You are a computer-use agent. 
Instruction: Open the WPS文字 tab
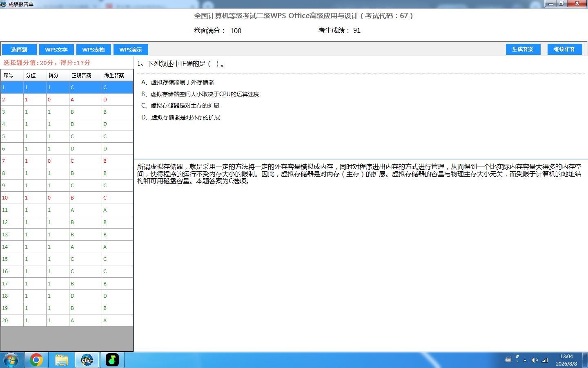point(56,49)
